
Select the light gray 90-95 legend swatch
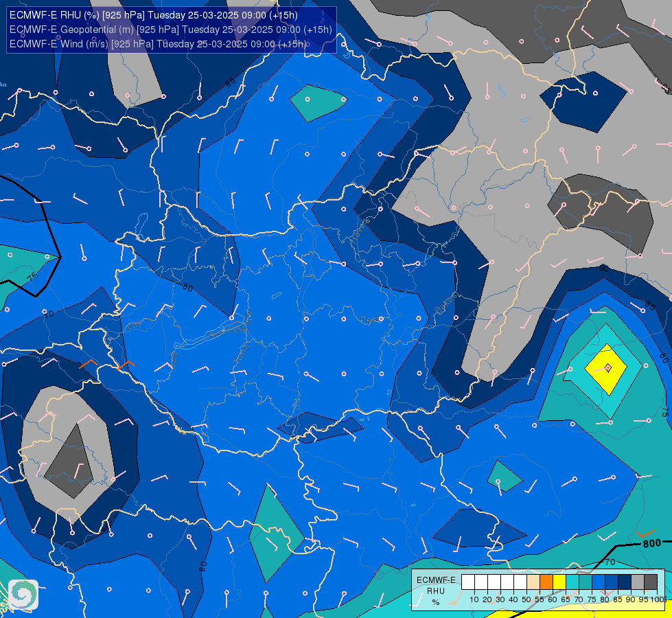pyautogui.click(x=638, y=582)
